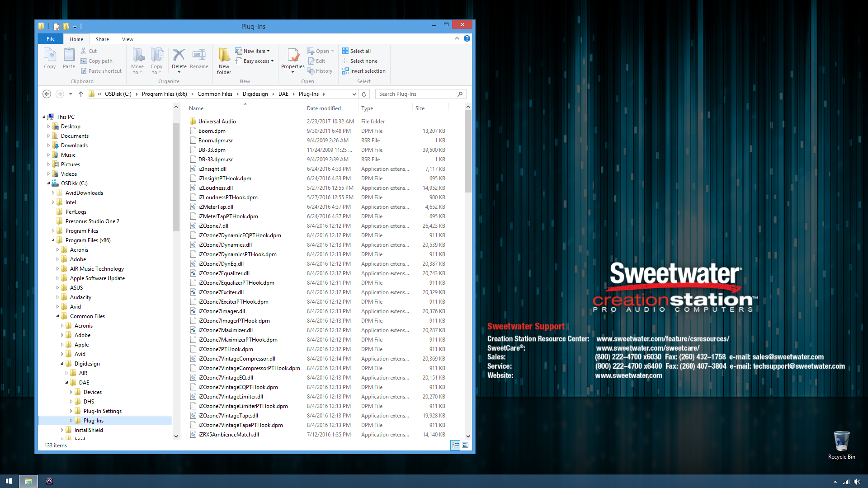868x488 pixels.
Task: Click the refresh button beside address bar
Action: pyautogui.click(x=364, y=94)
